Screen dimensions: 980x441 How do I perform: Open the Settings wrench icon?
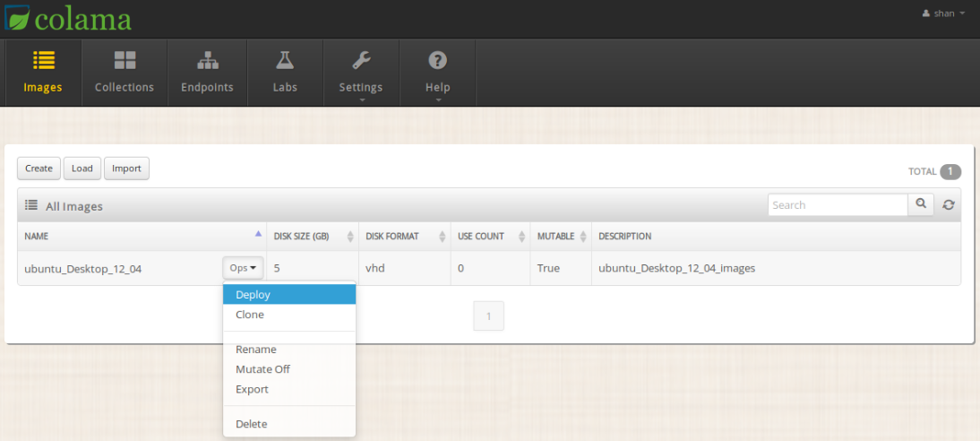click(x=361, y=60)
